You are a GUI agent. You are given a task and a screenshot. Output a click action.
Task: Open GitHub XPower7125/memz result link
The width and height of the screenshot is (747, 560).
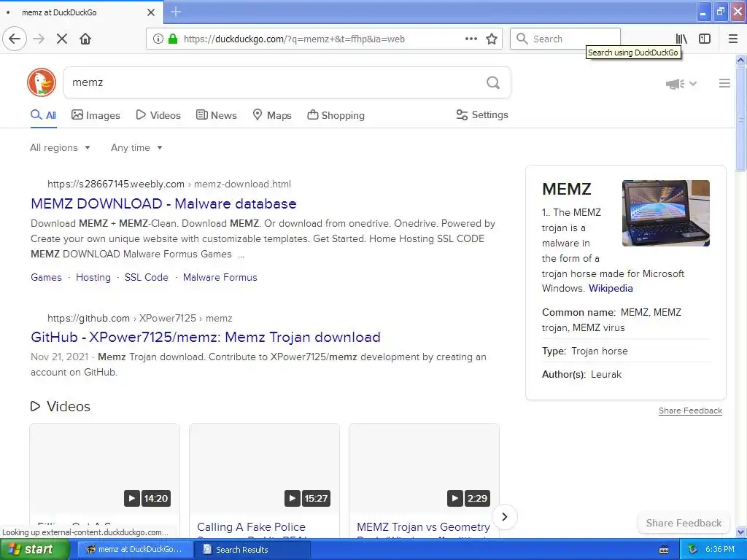(205, 337)
